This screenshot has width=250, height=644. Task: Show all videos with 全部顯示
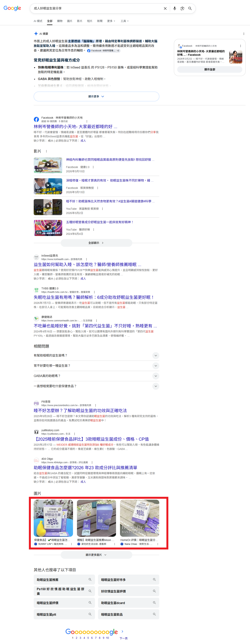(x=96, y=243)
